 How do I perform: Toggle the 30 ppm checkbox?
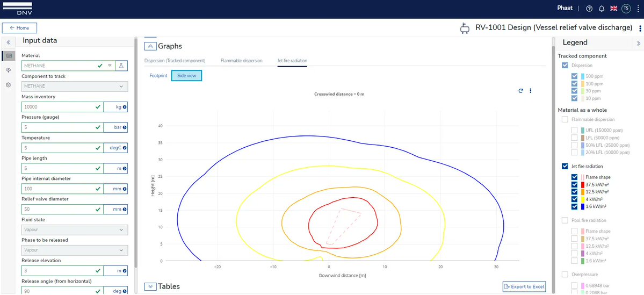(x=575, y=91)
